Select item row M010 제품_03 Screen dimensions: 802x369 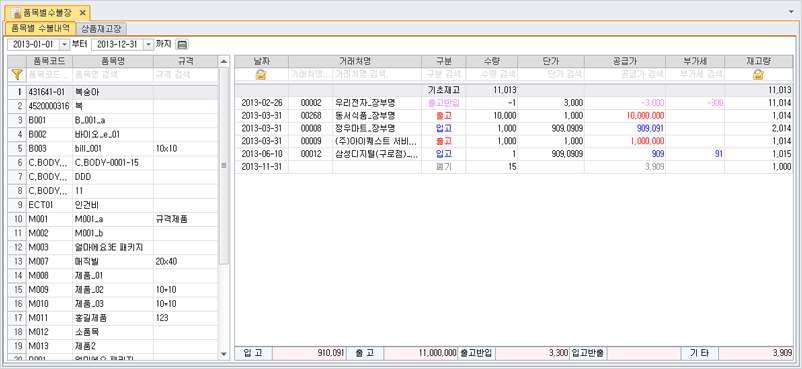tap(113, 303)
